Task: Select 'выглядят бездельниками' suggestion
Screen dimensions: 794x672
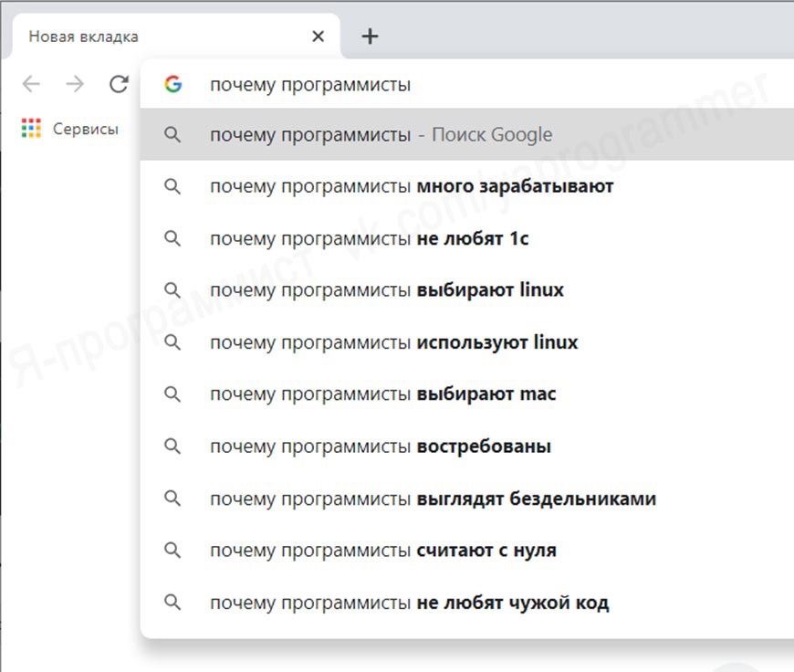Action: 433,499
